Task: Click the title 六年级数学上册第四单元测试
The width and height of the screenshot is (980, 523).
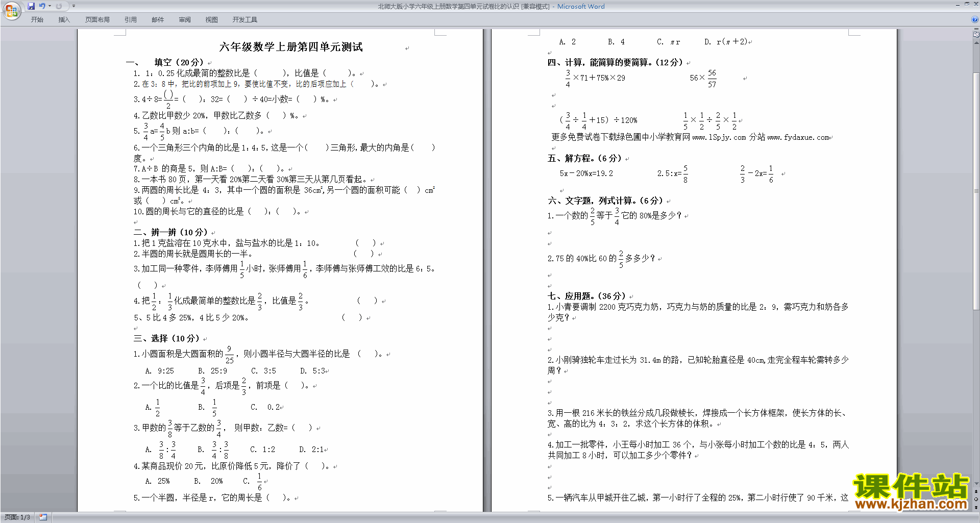Action: click(291, 47)
